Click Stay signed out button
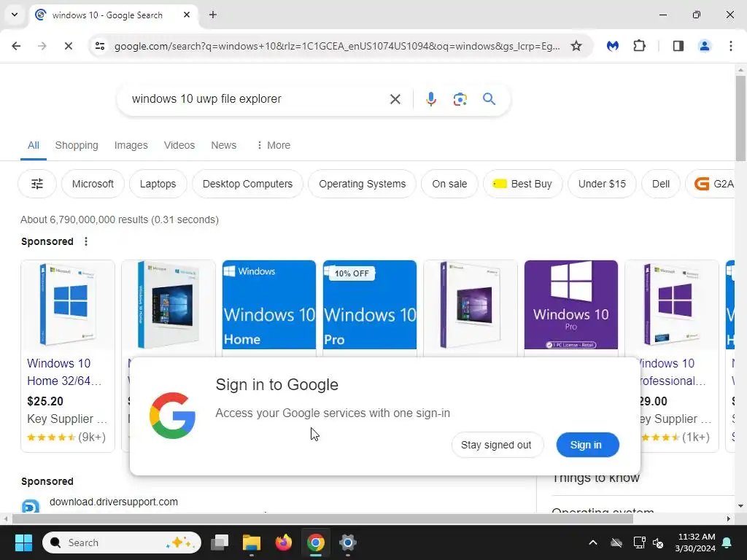The height and width of the screenshot is (560, 747). tap(496, 445)
